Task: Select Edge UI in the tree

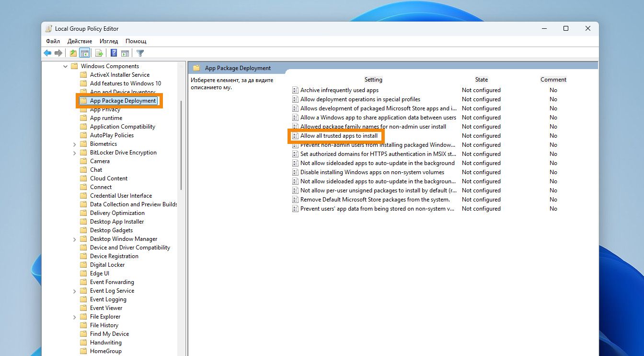Action: coord(100,273)
